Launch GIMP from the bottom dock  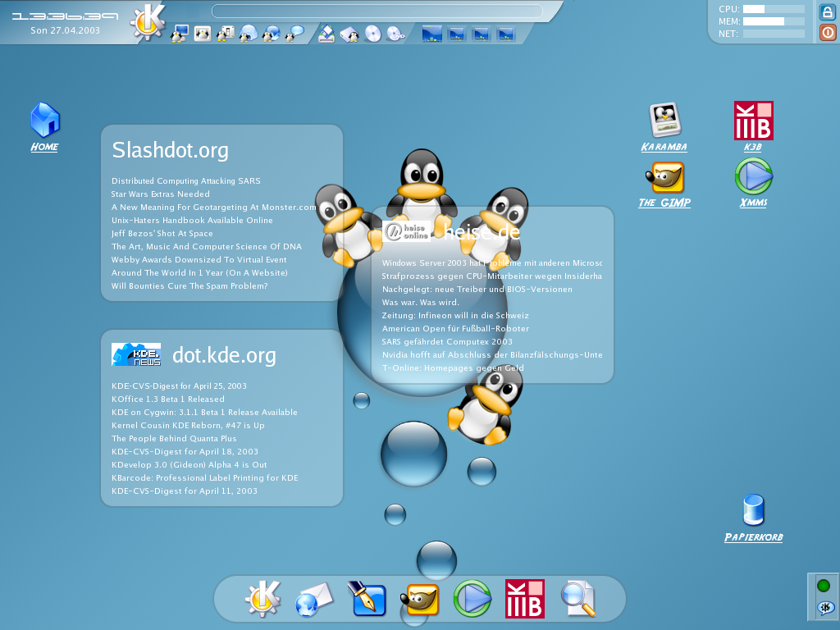pos(420,600)
